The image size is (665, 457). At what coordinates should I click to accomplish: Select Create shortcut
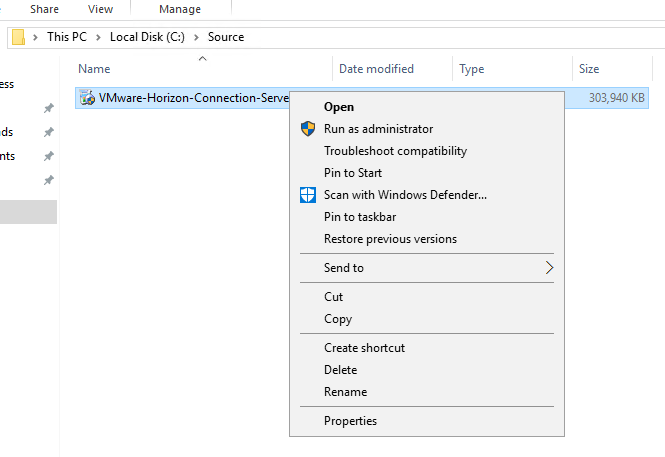click(x=427, y=348)
